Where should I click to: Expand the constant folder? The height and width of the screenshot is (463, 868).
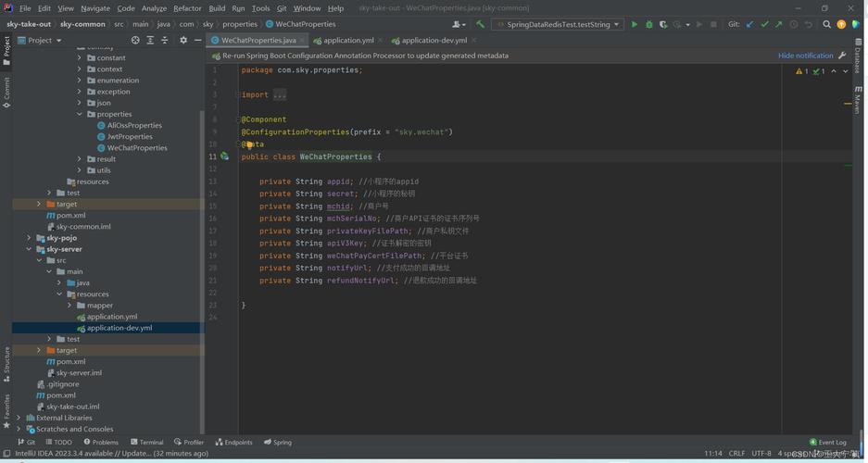click(x=79, y=57)
